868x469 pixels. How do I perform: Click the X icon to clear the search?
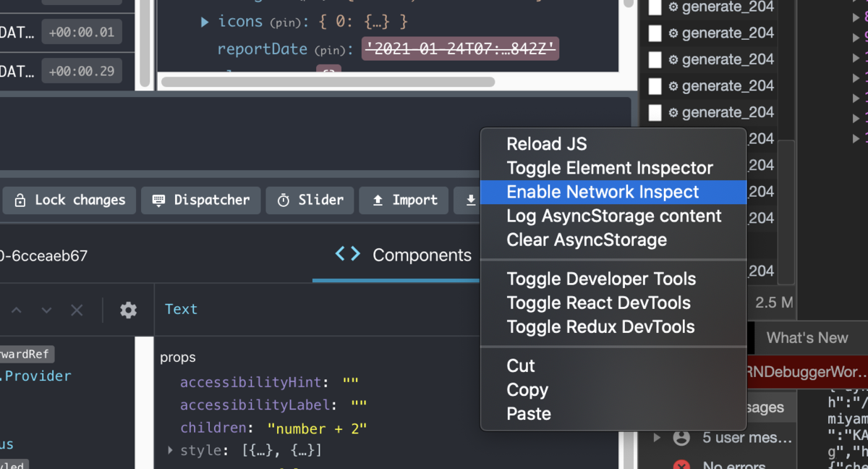pyautogui.click(x=77, y=310)
